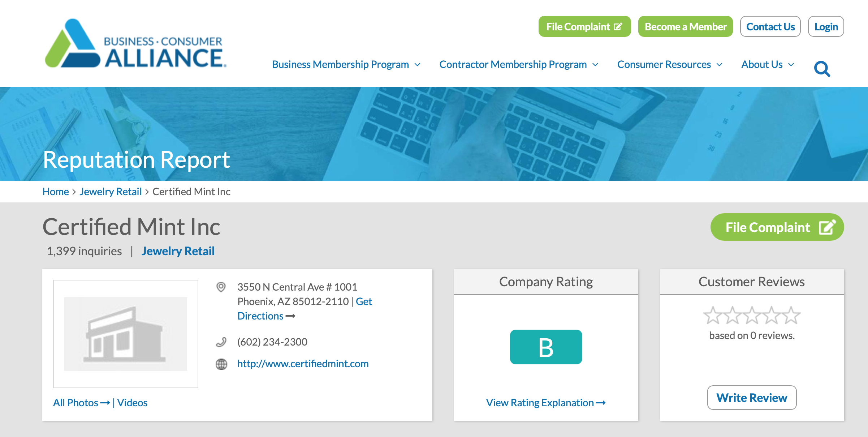868x437 pixels.
Task: Click 'based on 0 reviews.' text
Action: click(752, 335)
